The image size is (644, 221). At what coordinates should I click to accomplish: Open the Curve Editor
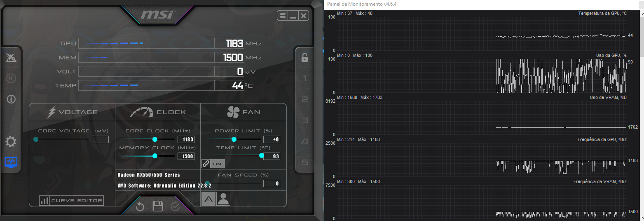71,201
